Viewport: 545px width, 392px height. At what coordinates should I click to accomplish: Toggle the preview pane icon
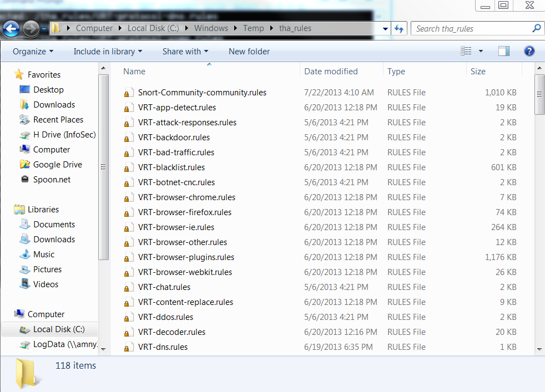point(503,51)
